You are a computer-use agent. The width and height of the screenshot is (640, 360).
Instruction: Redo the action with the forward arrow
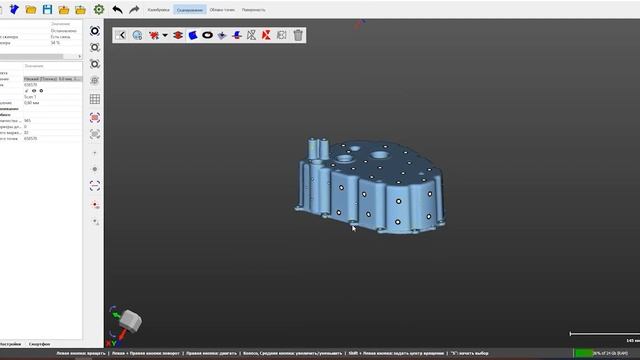point(134,9)
